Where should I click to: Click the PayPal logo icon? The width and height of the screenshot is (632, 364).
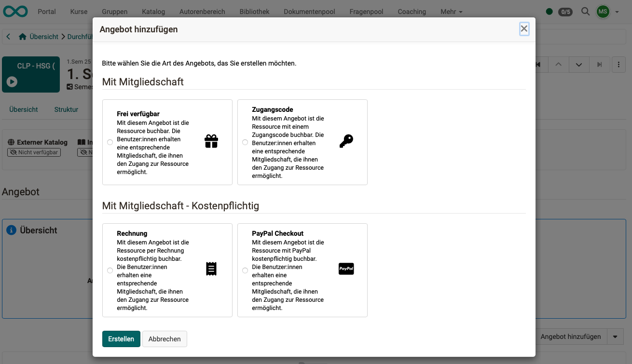point(346,269)
